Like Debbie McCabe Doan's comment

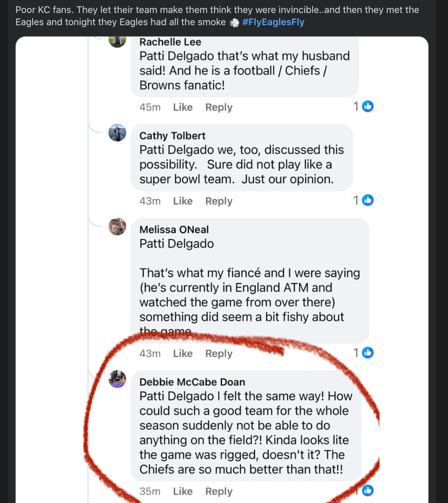click(x=183, y=491)
